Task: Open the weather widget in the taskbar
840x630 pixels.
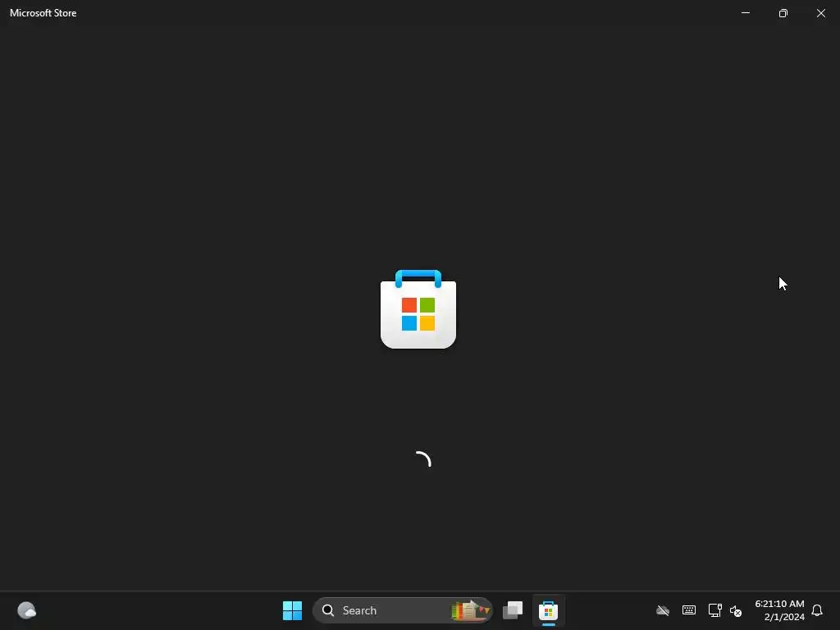Action: pyautogui.click(x=26, y=610)
